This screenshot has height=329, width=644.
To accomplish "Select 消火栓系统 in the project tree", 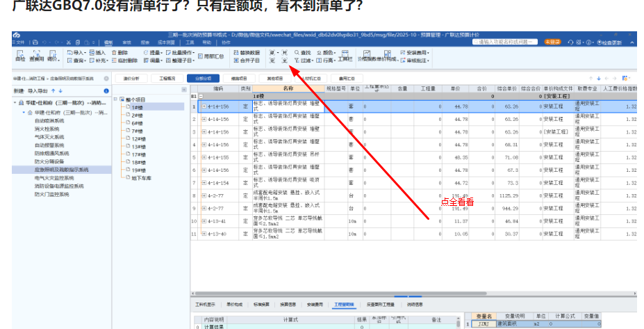I will 47,129.
